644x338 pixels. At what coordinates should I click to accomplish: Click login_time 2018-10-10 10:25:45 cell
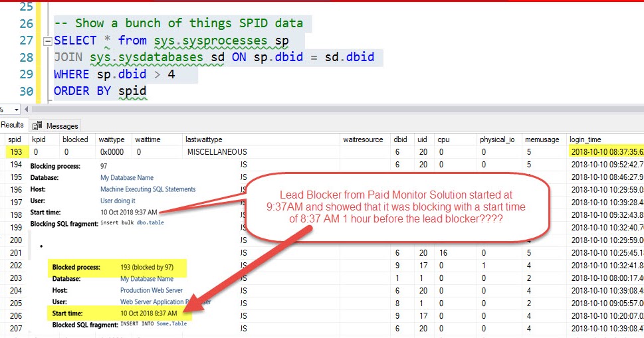607,253
